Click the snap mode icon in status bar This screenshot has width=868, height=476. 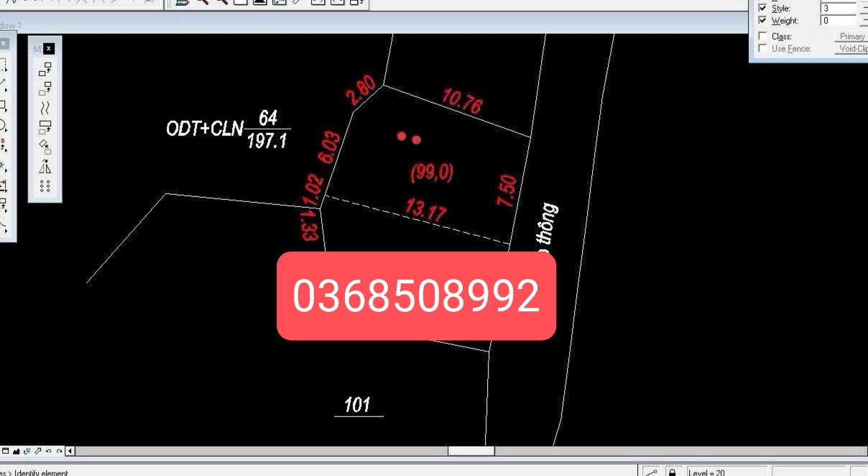(x=652, y=472)
